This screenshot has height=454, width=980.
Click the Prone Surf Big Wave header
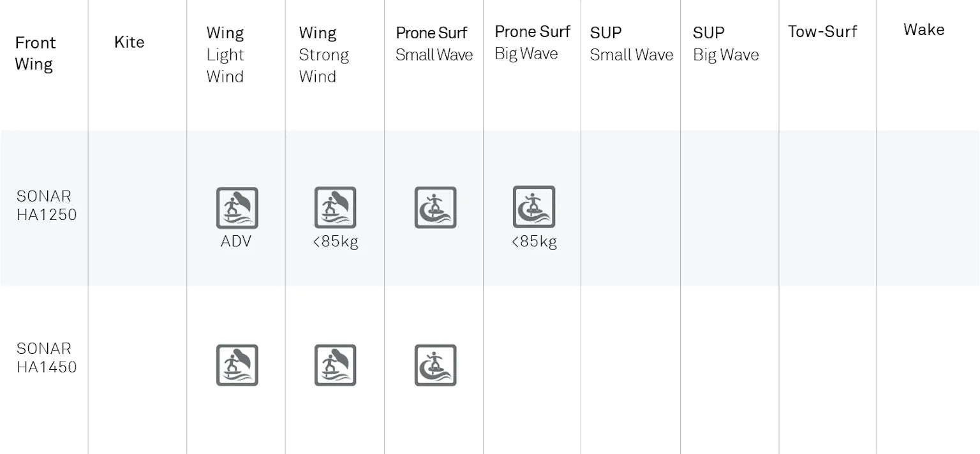click(x=532, y=43)
